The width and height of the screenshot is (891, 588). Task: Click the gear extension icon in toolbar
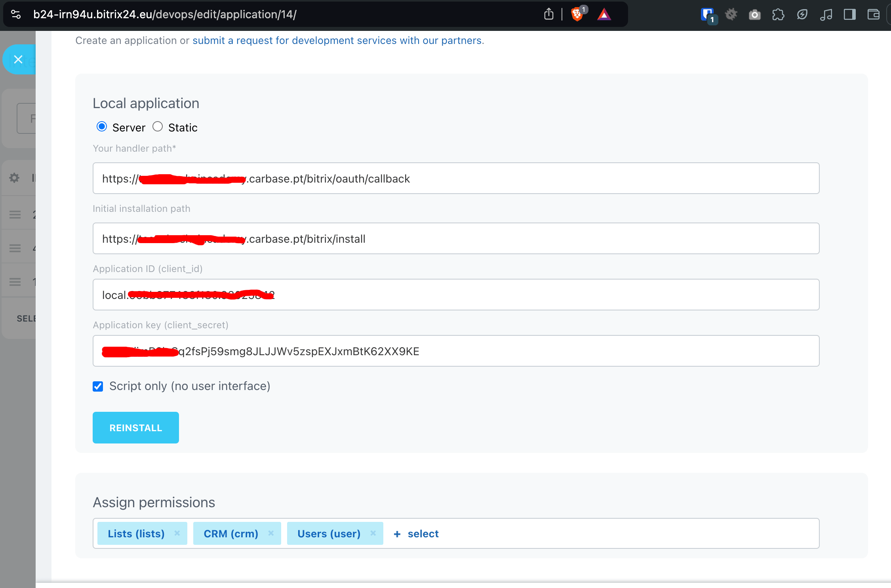[731, 15]
